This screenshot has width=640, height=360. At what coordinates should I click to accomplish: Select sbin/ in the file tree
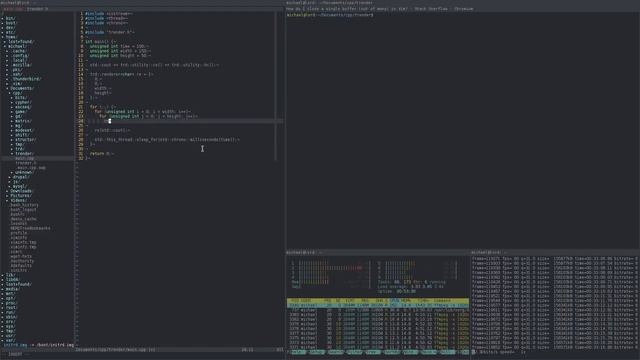(x=11, y=317)
